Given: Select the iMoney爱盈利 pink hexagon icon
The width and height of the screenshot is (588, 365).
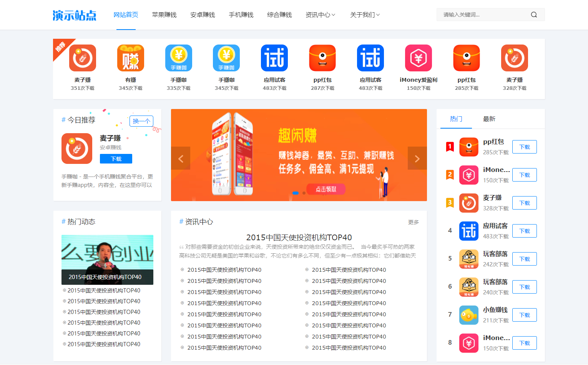Looking at the screenshot, I should (418, 58).
